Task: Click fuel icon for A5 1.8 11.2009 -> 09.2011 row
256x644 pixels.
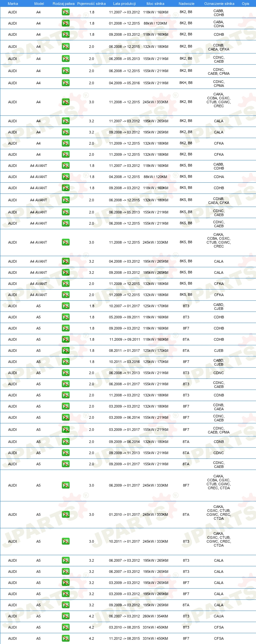Action: click(x=65, y=339)
